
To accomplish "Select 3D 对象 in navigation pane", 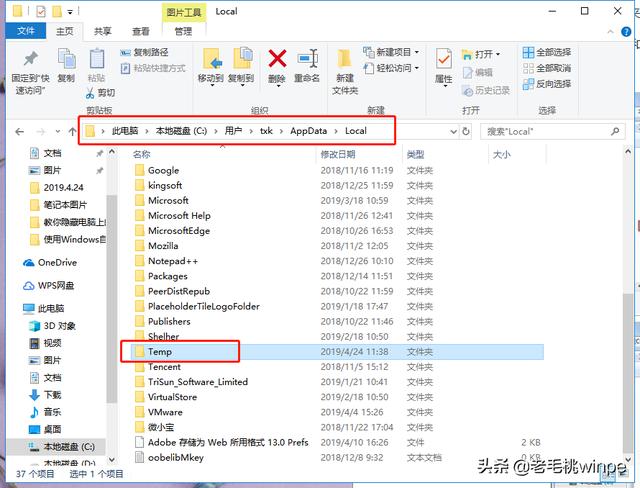I will [52, 326].
